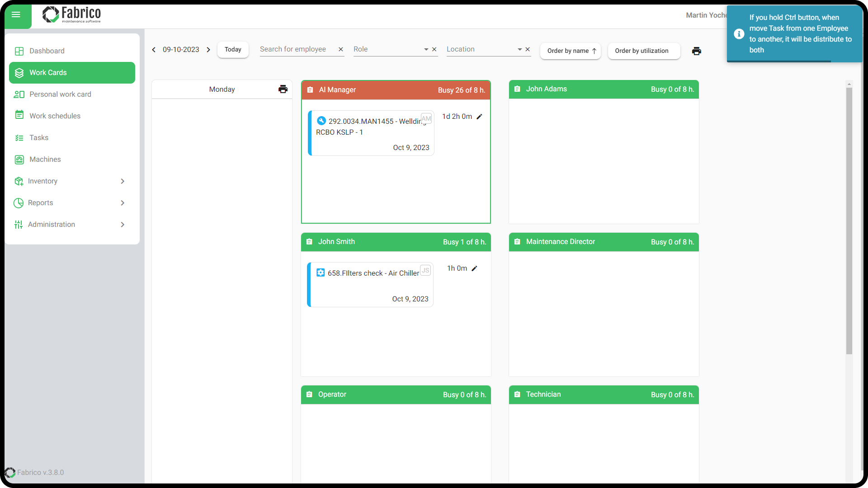Edit duration of Filters check task
The height and width of the screenshot is (488, 868).
pos(475,268)
